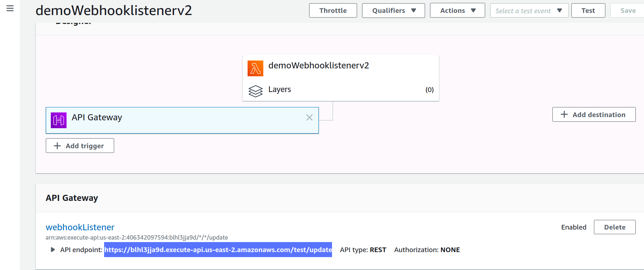Click the Authorization: NONE label

tap(427, 250)
